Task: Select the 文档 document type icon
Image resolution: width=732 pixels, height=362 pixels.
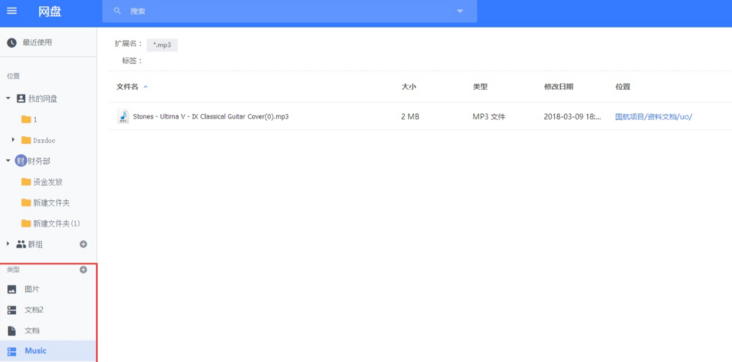Action: (12, 331)
